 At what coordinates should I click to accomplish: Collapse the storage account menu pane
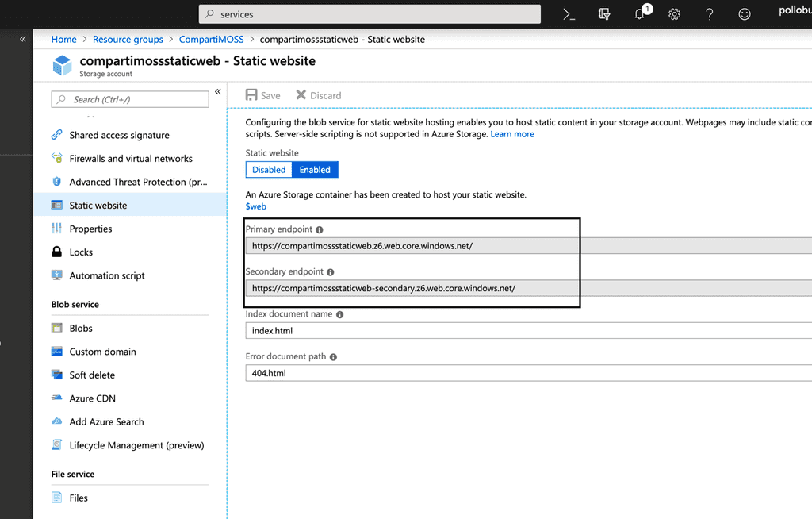(x=218, y=92)
